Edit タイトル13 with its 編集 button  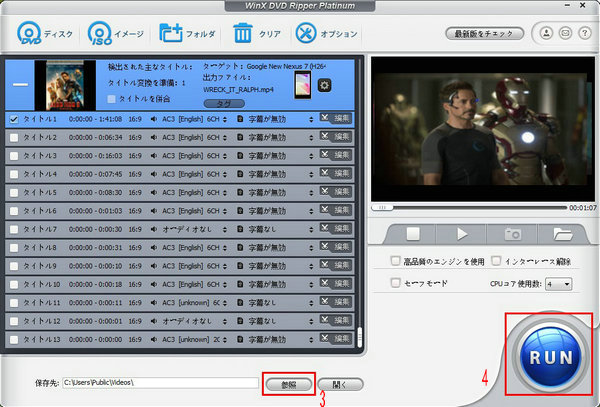point(336,339)
